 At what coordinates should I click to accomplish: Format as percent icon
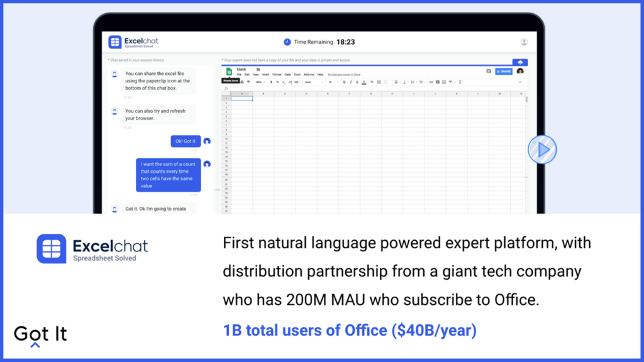(277, 82)
